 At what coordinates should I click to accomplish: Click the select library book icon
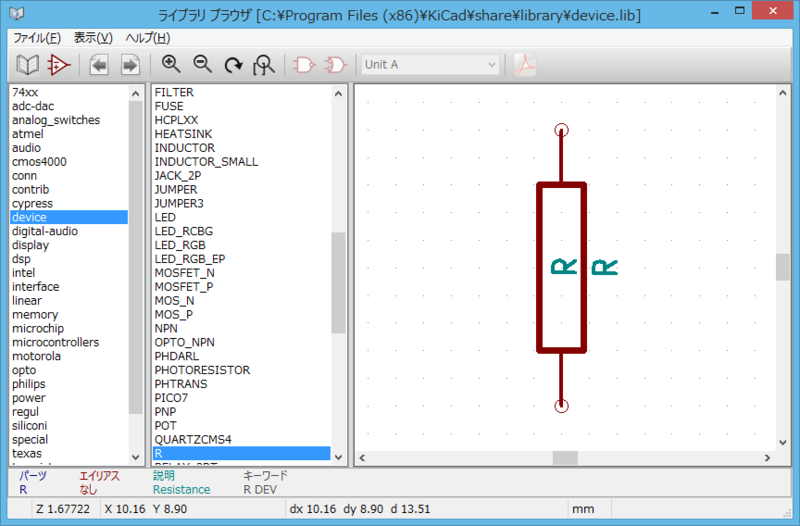click(x=28, y=65)
